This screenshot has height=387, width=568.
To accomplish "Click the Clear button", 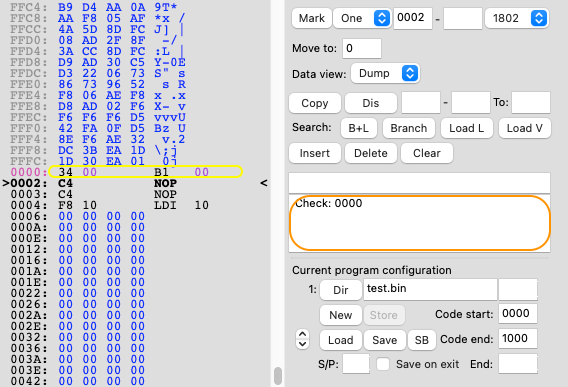I will (x=427, y=153).
